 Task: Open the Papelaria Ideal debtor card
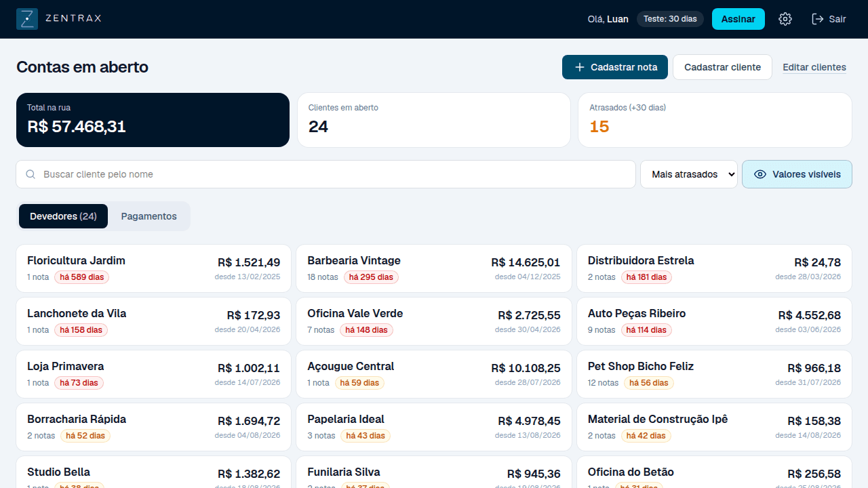pyautogui.click(x=434, y=427)
